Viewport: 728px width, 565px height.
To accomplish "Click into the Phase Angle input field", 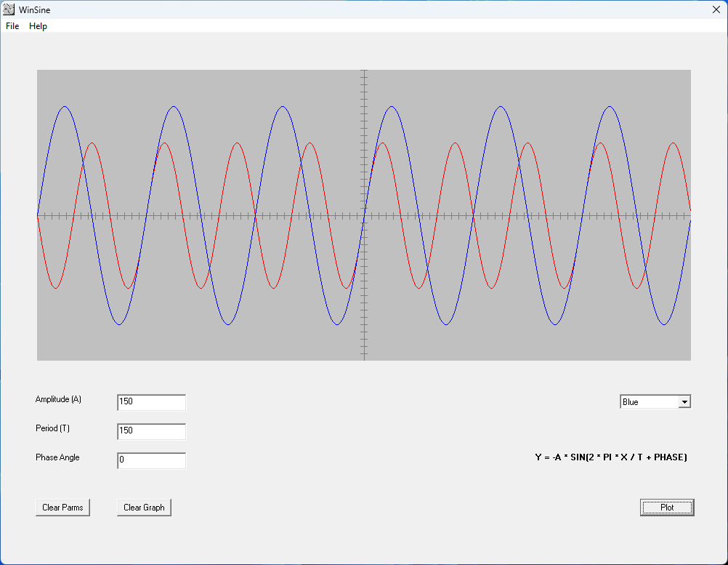I will point(151,460).
